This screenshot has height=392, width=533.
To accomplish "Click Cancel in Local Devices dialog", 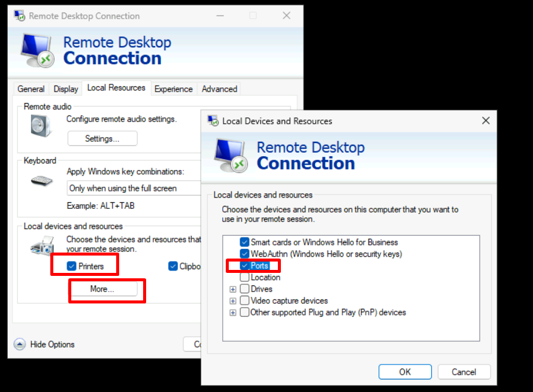I will [464, 372].
